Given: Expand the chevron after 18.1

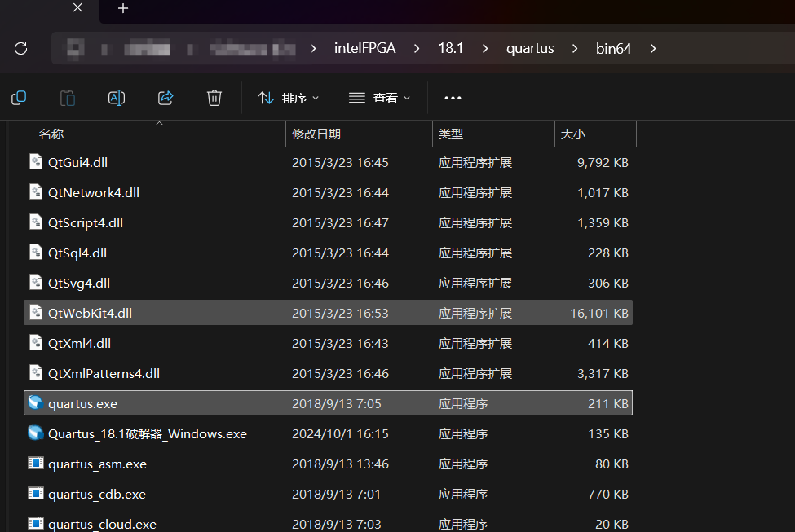Looking at the screenshot, I should point(485,49).
